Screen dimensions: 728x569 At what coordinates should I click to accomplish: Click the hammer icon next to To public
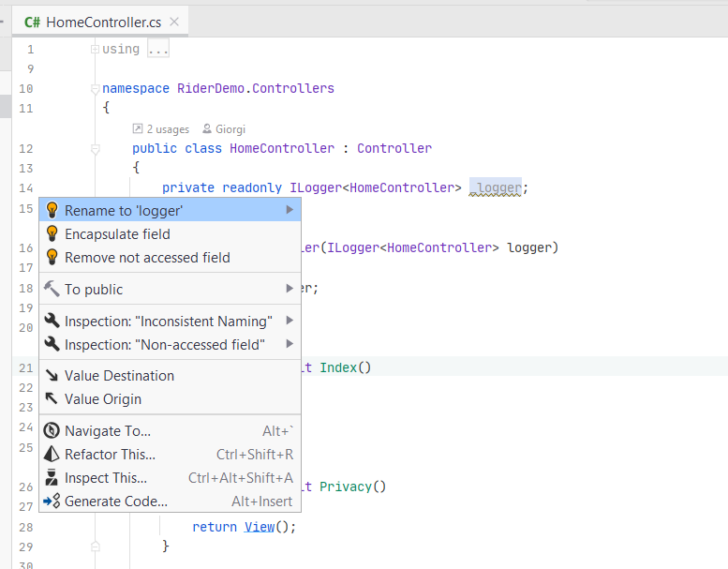point(52,290)
